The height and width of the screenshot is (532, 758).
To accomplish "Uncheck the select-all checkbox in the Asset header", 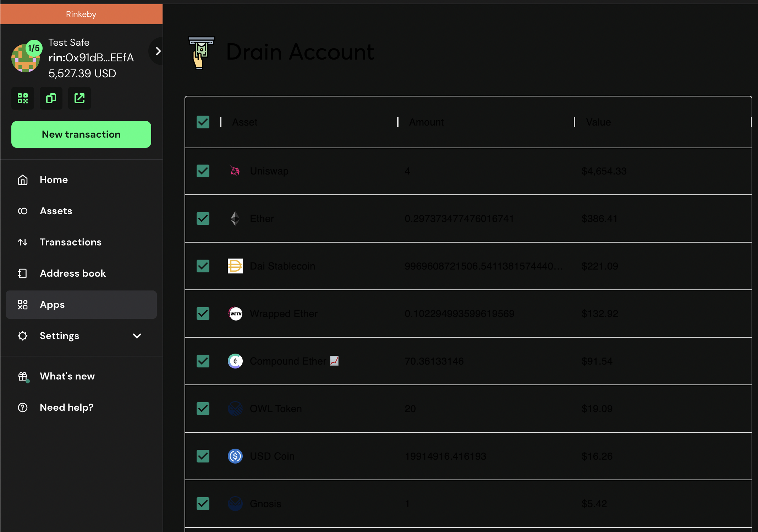I will (x=203, y=122).
